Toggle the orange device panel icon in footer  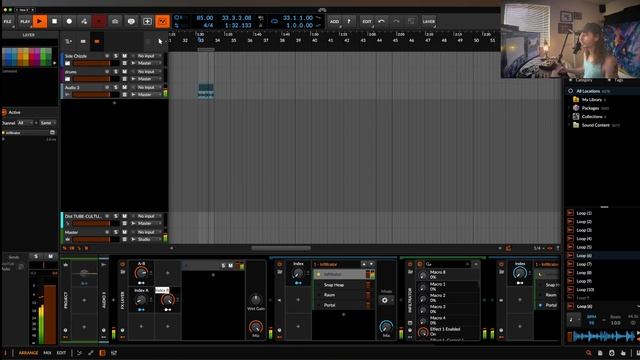point(102,353)
